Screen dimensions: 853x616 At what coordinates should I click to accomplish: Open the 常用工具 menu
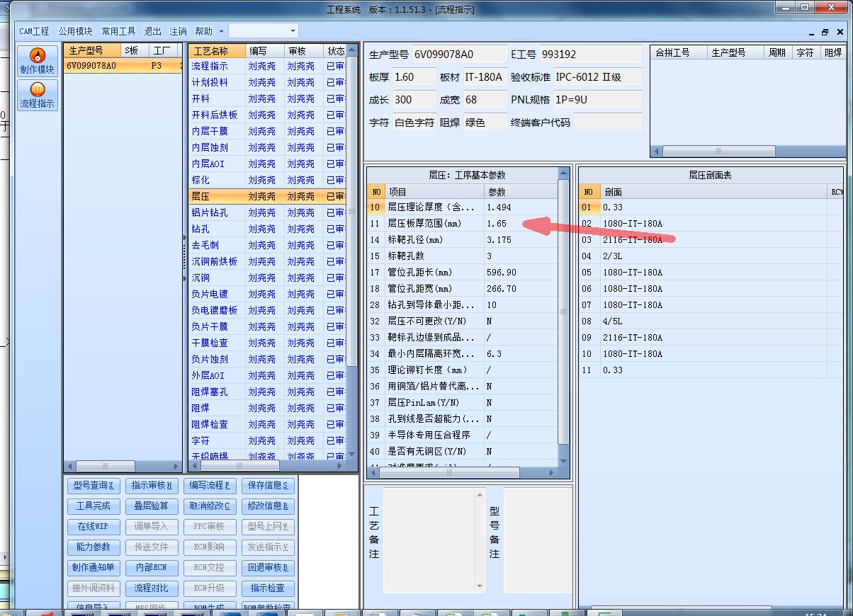coord(118,31)
